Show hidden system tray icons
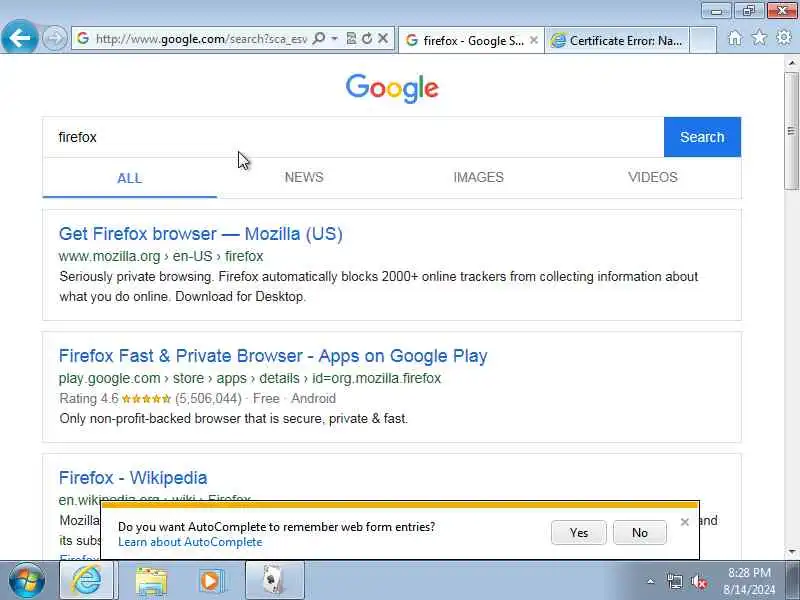800x600 pixels. pos(651,581)
